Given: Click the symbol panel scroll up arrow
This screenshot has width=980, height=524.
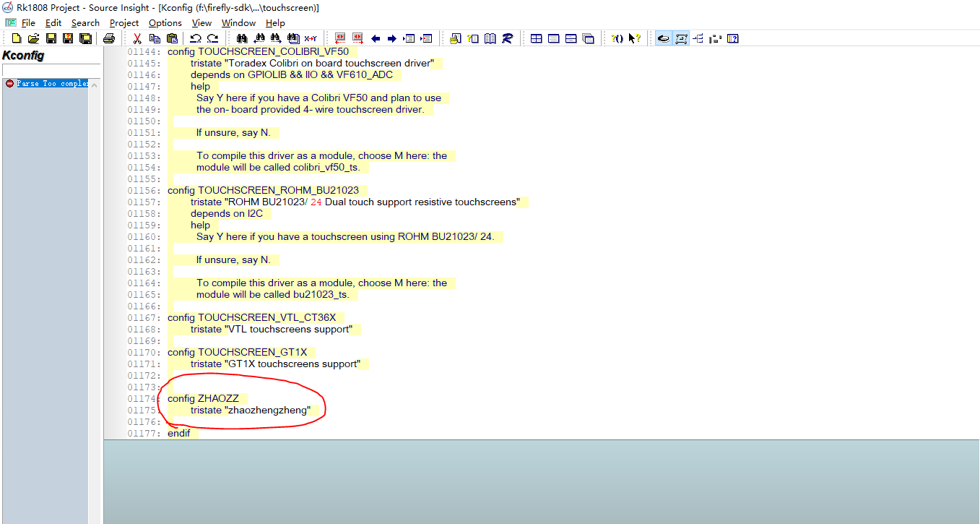Looking at the screenshot, I should (95, 85).
